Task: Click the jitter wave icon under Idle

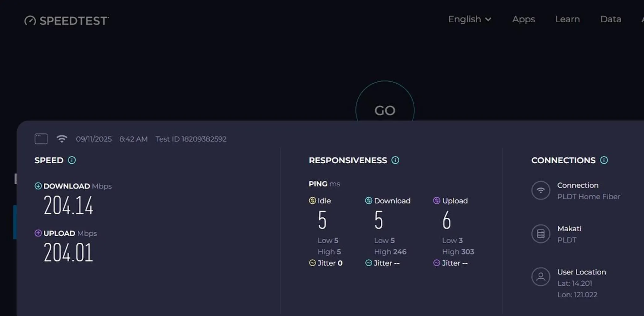Action: 312,263
